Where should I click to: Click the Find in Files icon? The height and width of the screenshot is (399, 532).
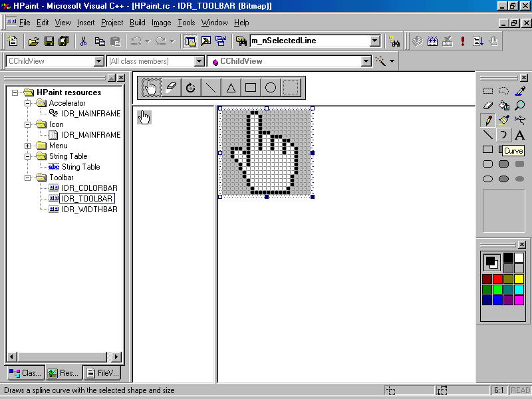[241, 41]
